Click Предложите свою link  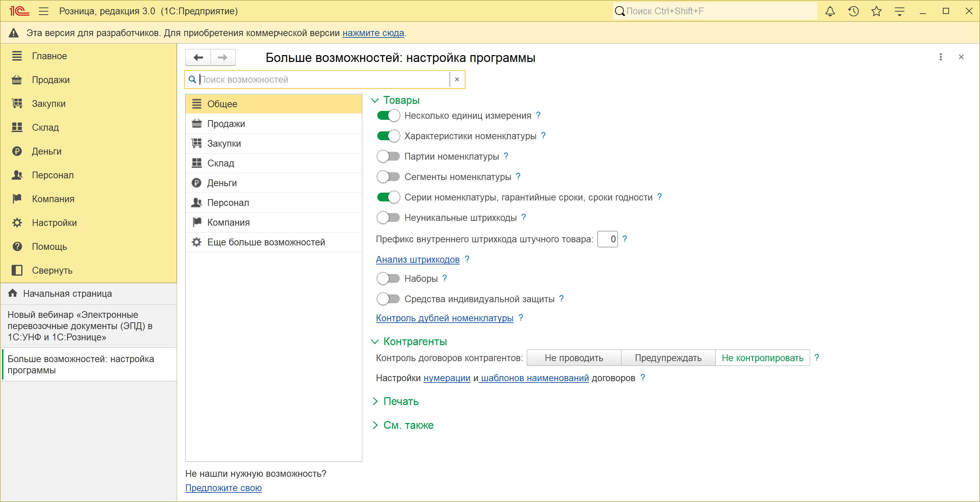(223, 488)
